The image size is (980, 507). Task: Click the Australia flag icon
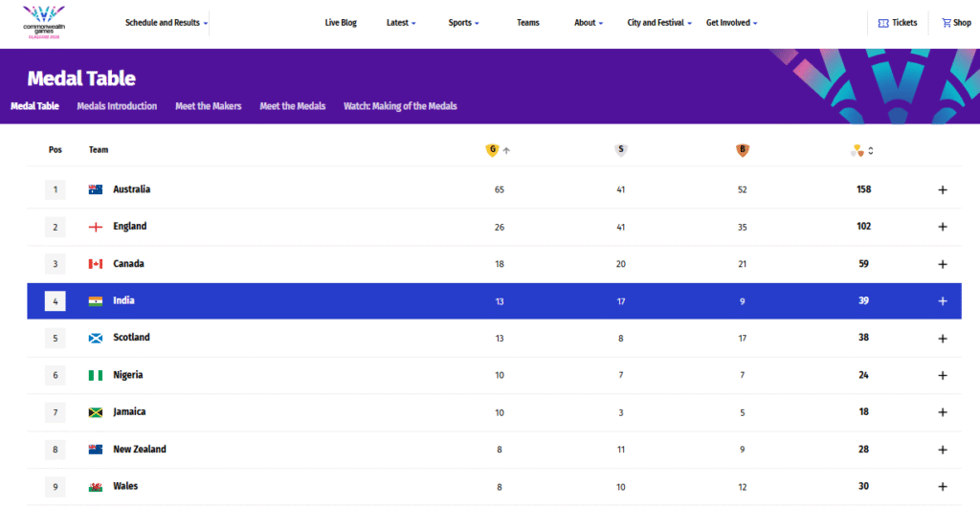(95, 189)
